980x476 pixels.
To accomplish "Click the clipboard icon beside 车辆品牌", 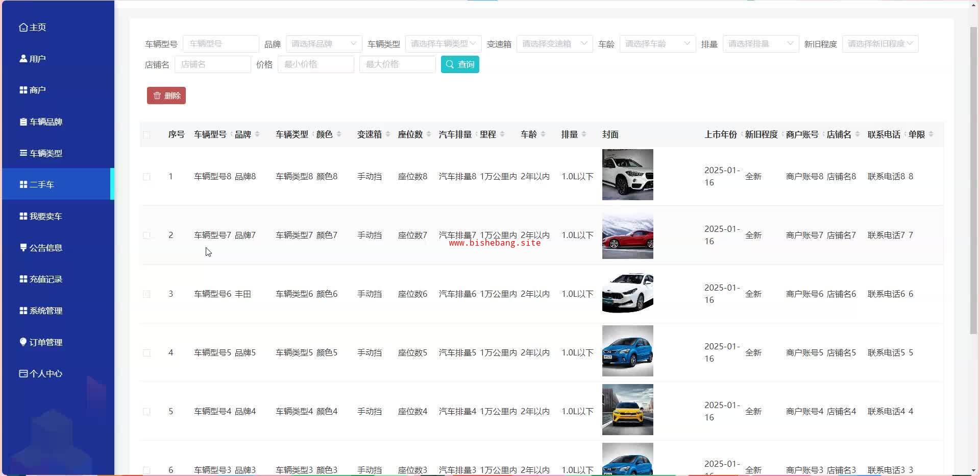I will (23, 122).
